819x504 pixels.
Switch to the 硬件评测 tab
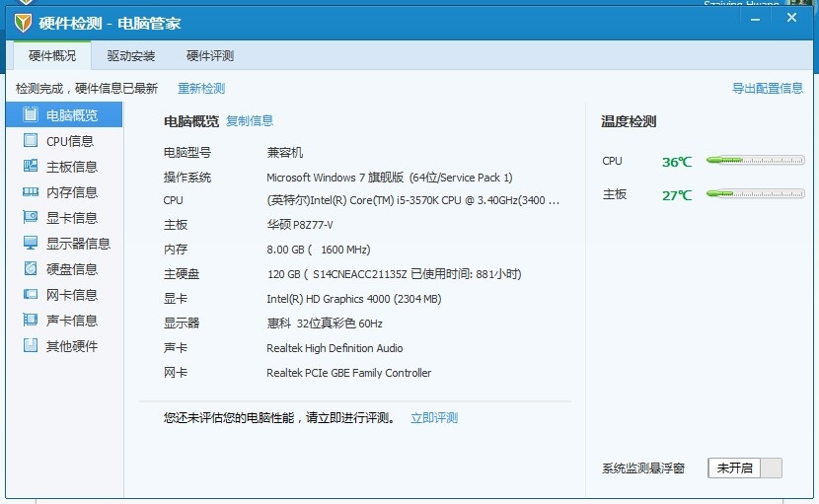210,55
